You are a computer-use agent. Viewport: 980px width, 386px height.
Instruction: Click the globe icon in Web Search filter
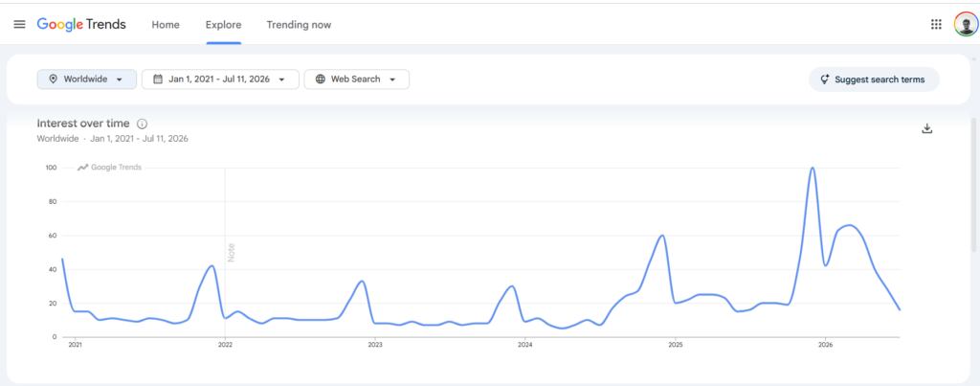click(x=320, y=79)
